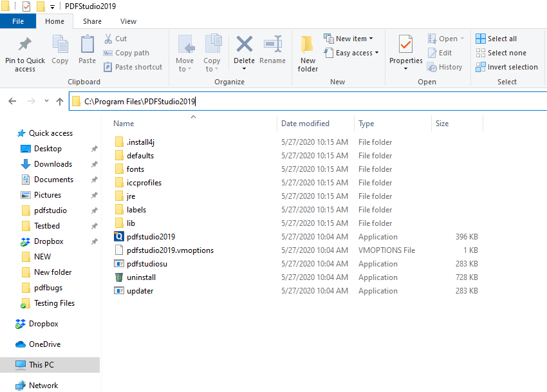Viewport: 547px width, 392px height.
Task: Expand the Properties dropdown arrow
Action: tap(405, 69)
